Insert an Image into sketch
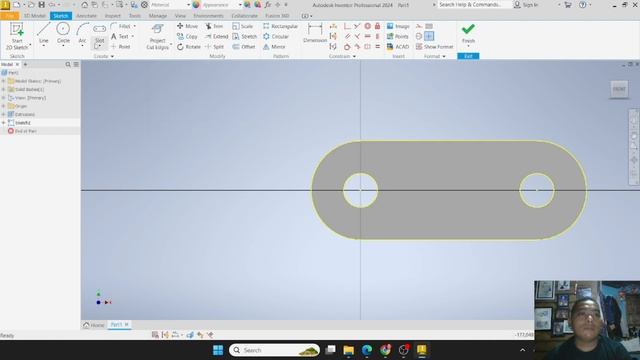 tap(398, 26)
